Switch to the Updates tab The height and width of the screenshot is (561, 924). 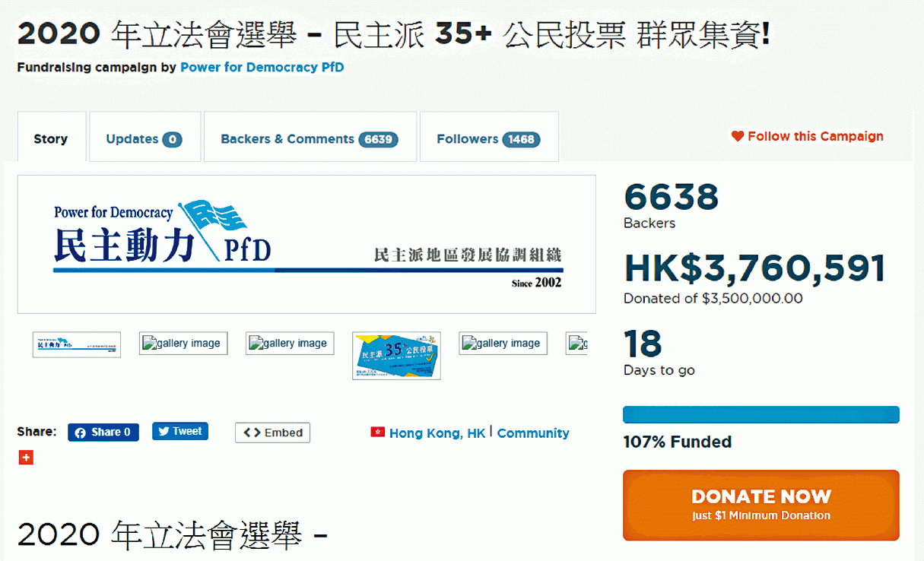coord(144,138)
